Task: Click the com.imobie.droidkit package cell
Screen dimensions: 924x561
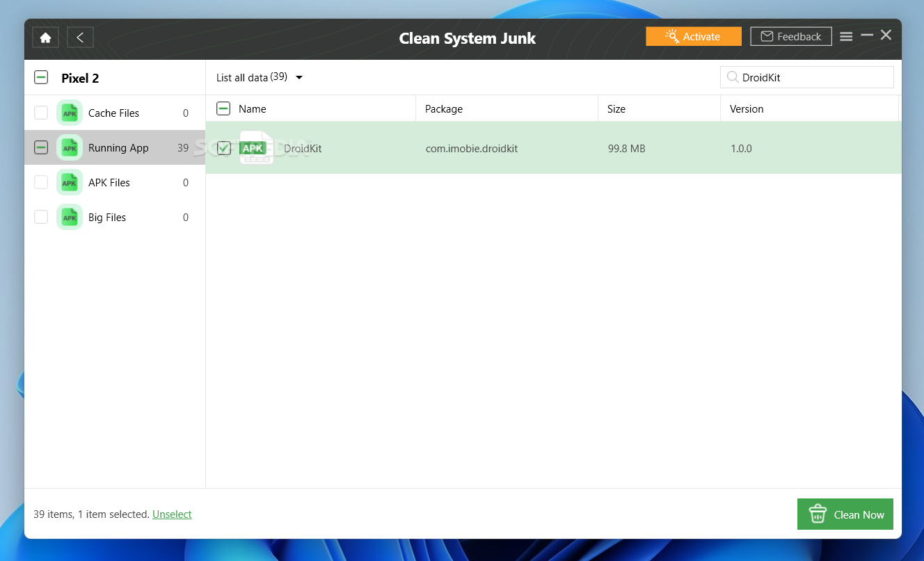Action: click(x=472, y=148)
